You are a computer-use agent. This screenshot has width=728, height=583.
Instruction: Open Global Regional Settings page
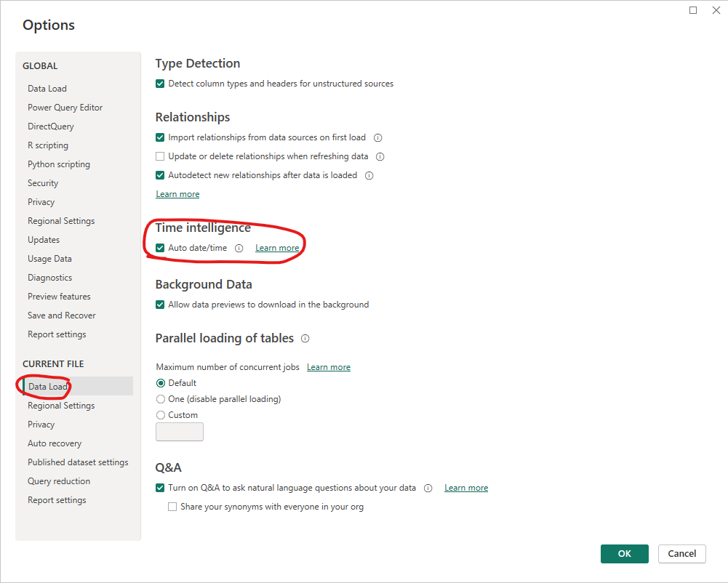coord(61,221)
